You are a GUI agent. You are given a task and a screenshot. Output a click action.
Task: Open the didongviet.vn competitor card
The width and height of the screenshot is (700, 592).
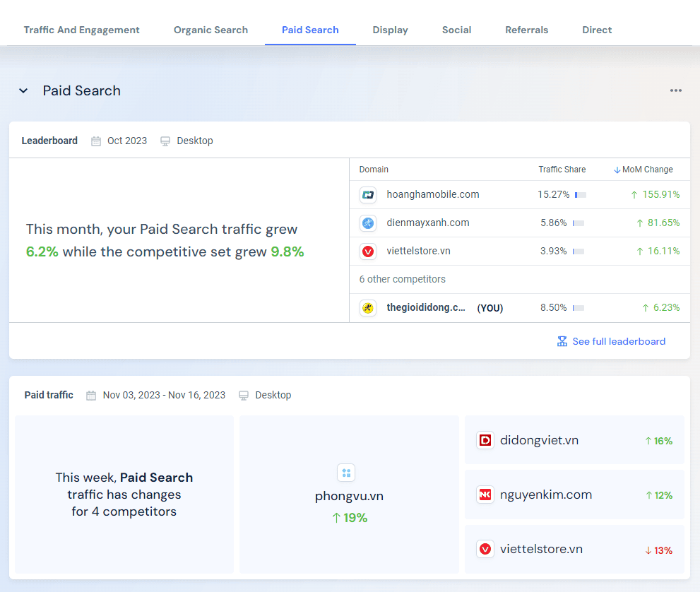pos(574,440)
